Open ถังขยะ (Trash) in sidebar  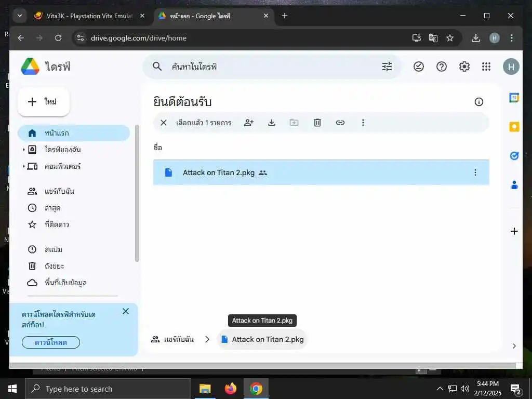[74, 266]
